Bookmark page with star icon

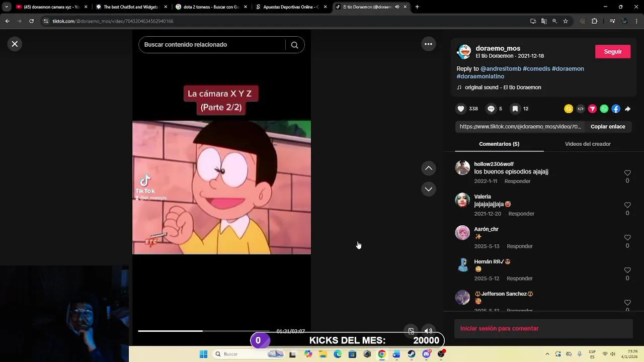[566, 21]
